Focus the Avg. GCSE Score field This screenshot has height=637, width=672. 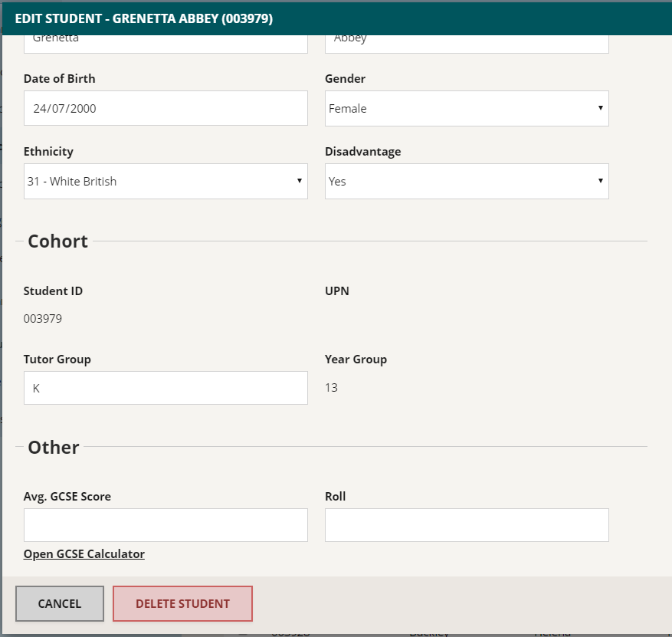[x=166, y=525]
